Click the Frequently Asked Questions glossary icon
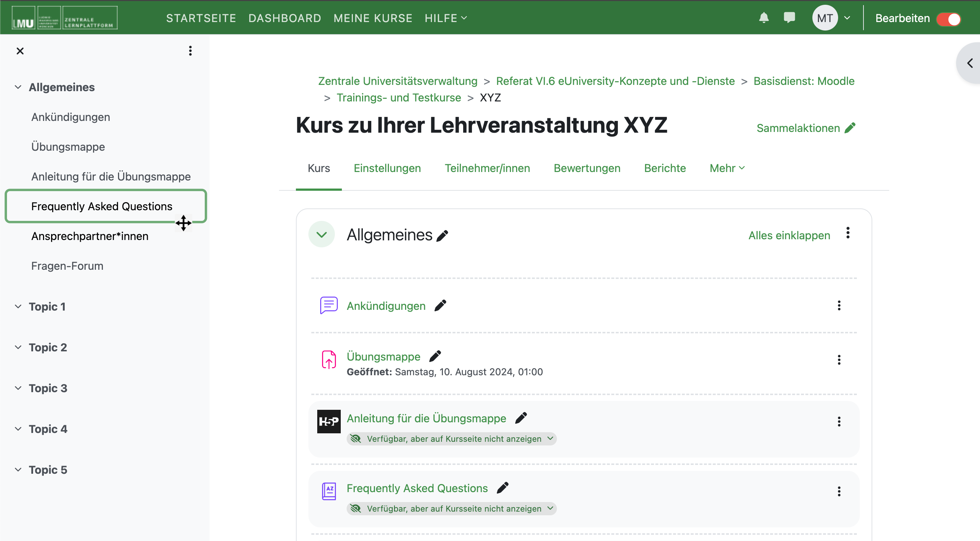 point(329,491)
